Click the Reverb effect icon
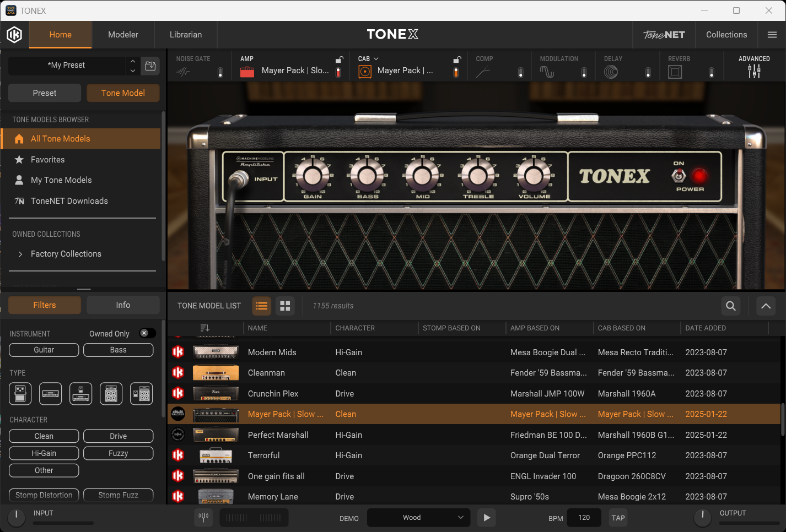The width and height of the screenshot is (786, 532). pos(675,72)
